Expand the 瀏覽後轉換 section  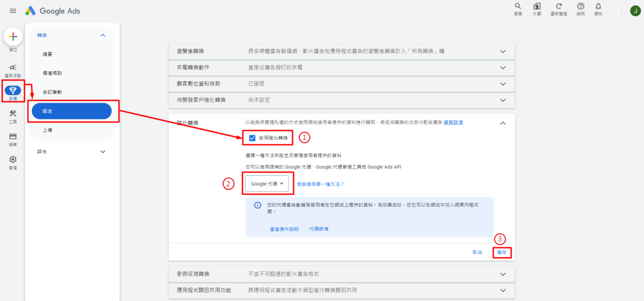503,52
